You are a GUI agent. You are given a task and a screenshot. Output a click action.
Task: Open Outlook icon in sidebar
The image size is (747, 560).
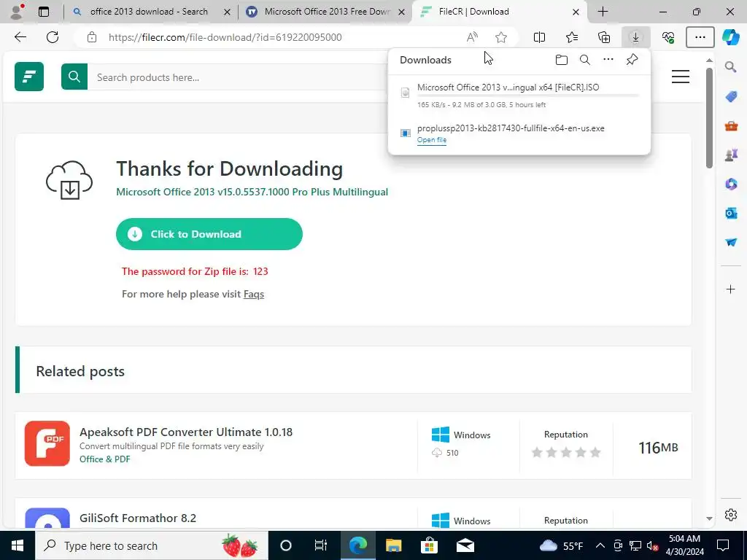click(x=731, y=213)
